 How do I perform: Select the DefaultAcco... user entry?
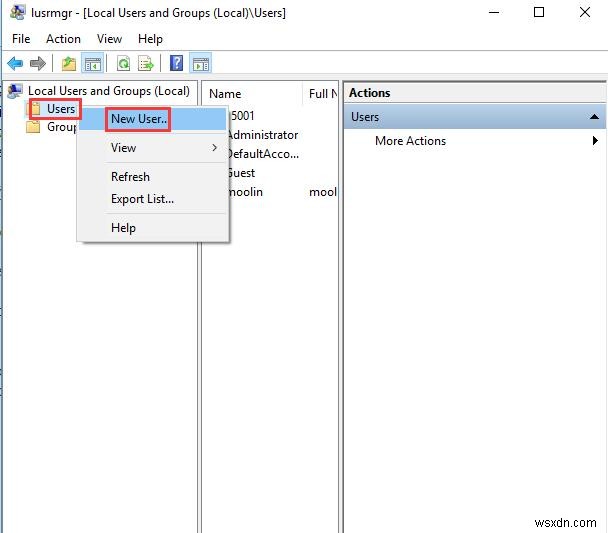pyautogui.click(x=263, y=154)
